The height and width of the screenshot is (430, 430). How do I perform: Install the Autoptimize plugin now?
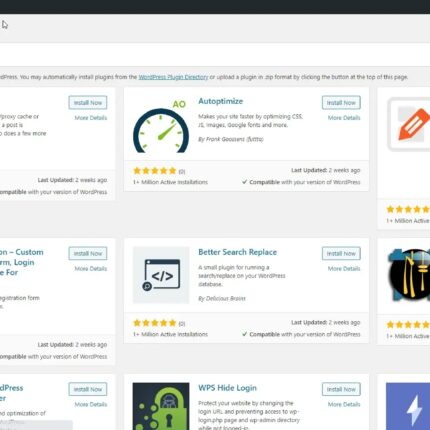(x=341, y=103)
